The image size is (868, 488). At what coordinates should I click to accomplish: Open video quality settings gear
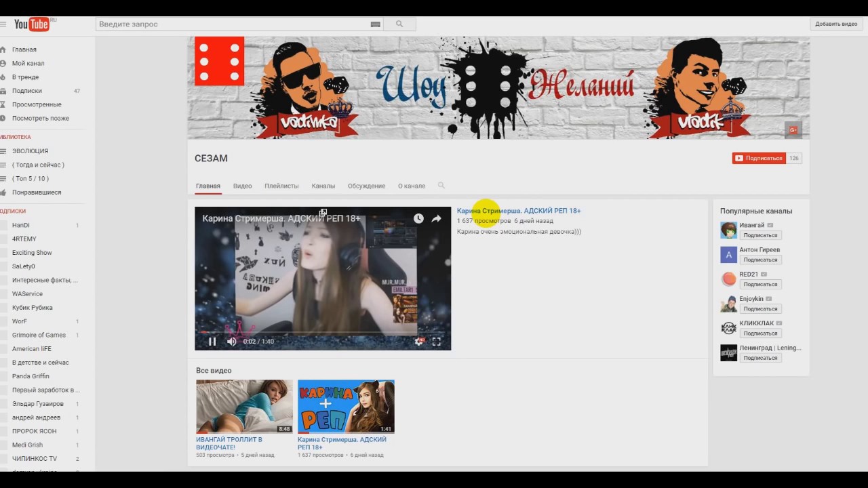(418, 342)
